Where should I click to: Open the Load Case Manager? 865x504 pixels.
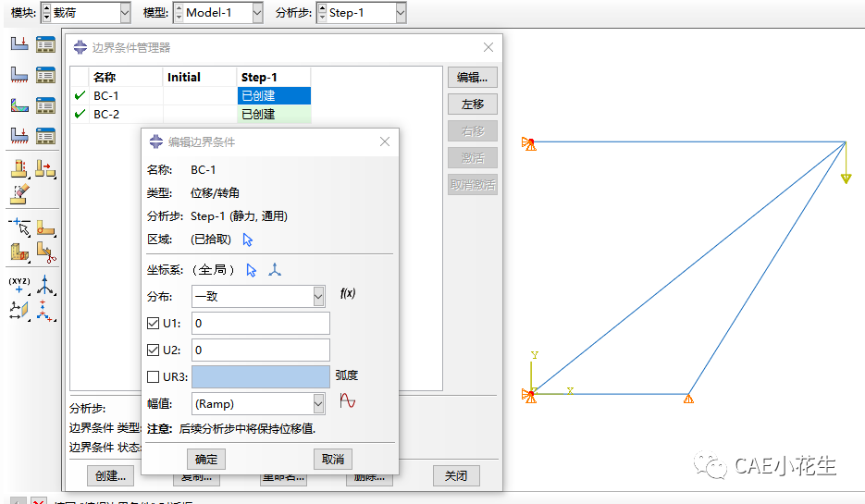45,135
